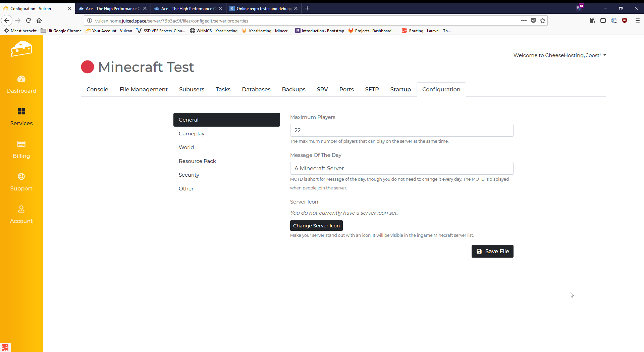Switch to the File Management tab
Viewport: 644px width, 352px height.
click(x=144, y=89)
